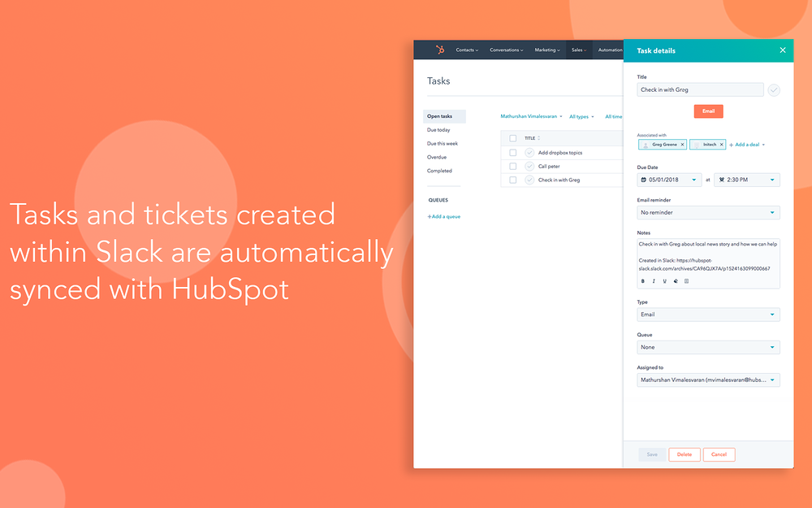
Task: Click the last Notes toolbar icon
Action: (x=687, y=281)
